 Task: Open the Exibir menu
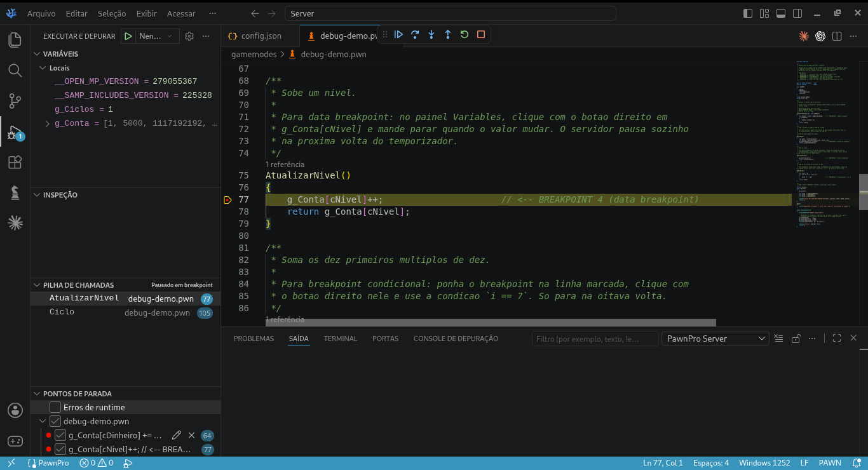point(147,13)
